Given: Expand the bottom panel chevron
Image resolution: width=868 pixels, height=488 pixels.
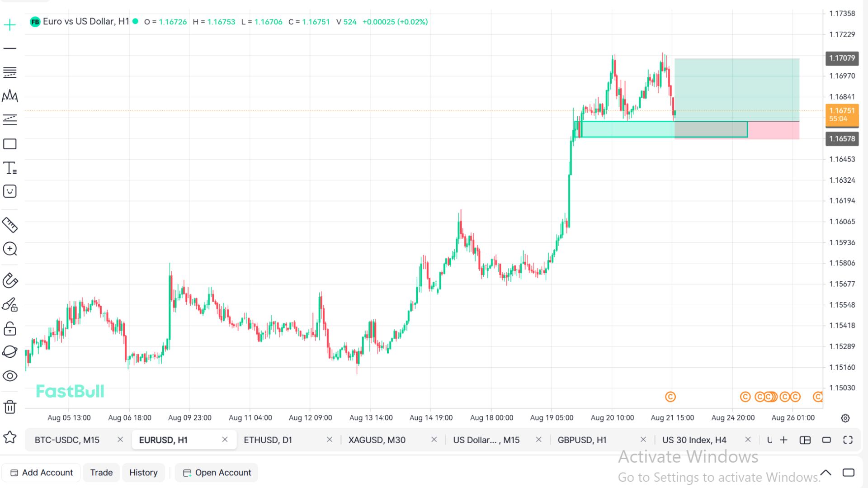Looking at the screenshot, I should click(x=826, y=473).
